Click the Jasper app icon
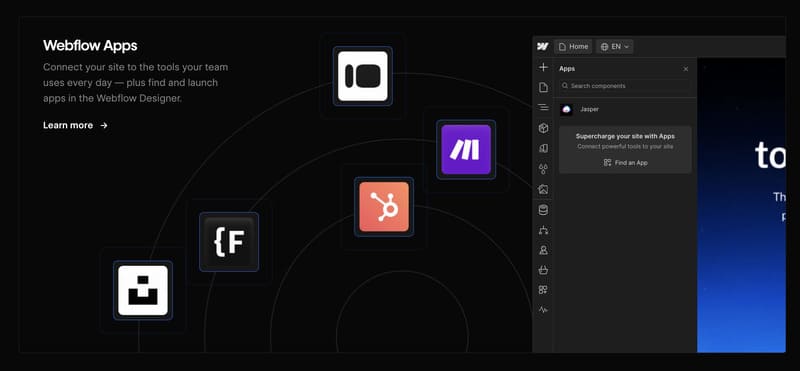800x371 pixels. click(x=566, y=109)
